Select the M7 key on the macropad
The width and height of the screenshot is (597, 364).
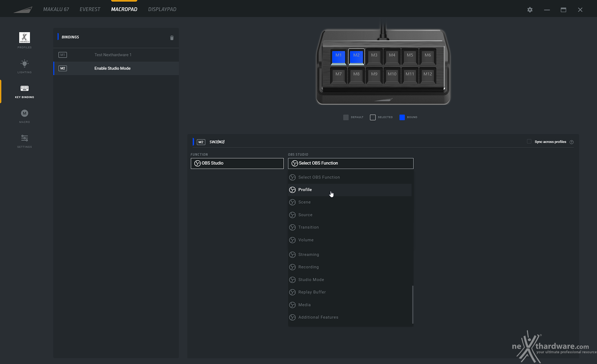[x=338, y=75]
